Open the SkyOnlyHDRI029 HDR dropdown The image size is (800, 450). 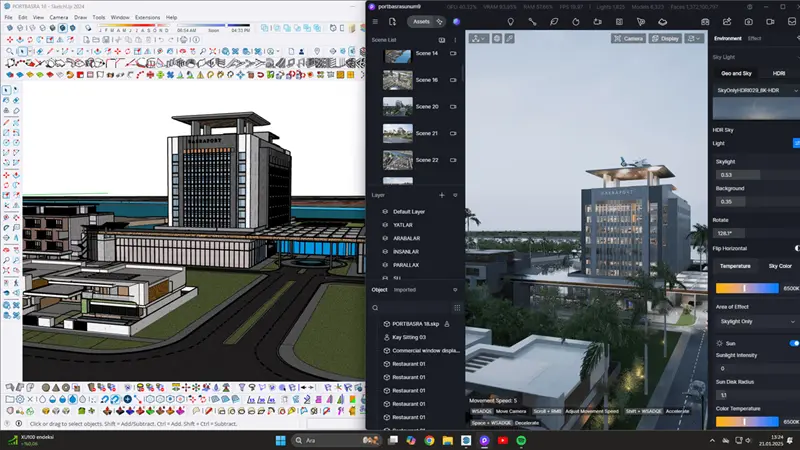point(756,91)
